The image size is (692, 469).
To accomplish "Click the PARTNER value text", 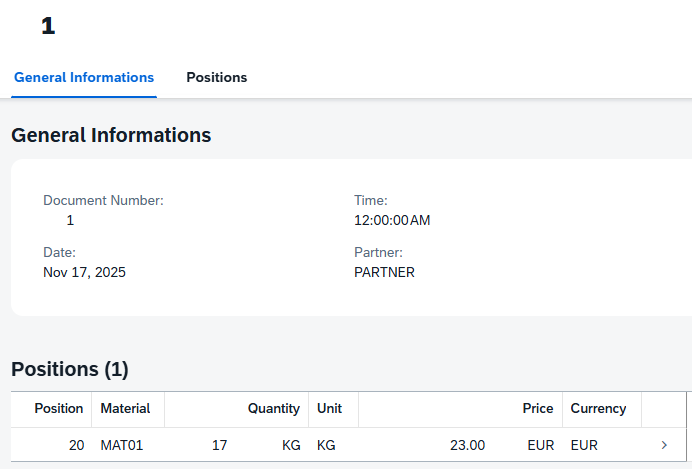I will click(384, 272).
